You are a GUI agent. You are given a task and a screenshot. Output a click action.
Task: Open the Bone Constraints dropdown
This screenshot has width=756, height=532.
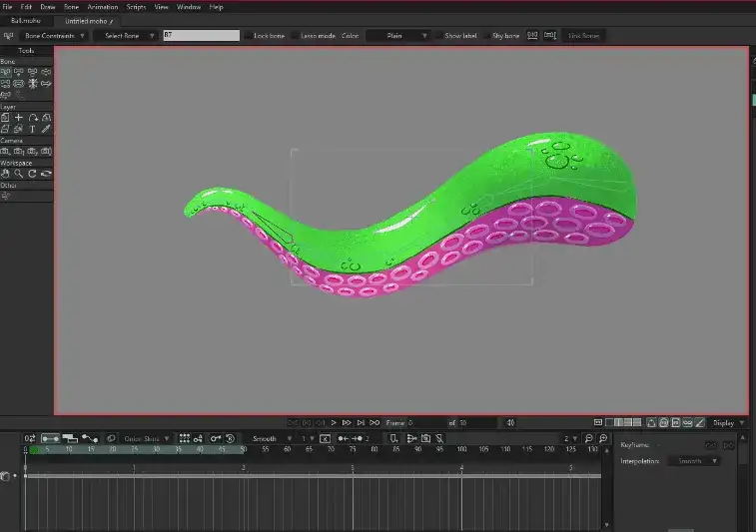click(54, 36)
